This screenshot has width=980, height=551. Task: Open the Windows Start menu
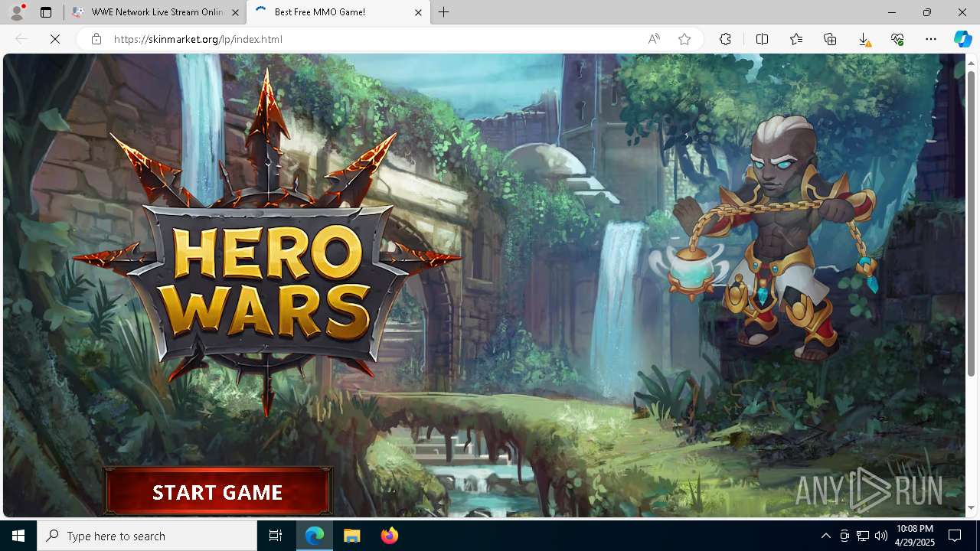point(18,536)
